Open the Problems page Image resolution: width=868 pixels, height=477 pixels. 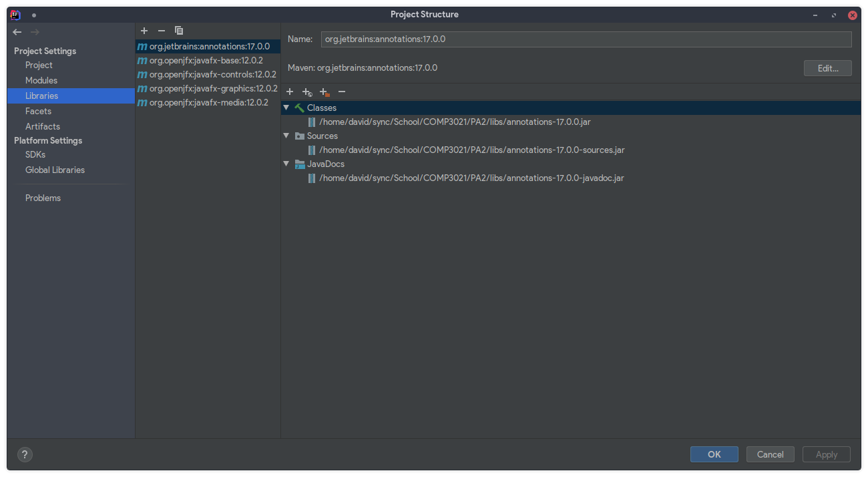coord(43,198)
